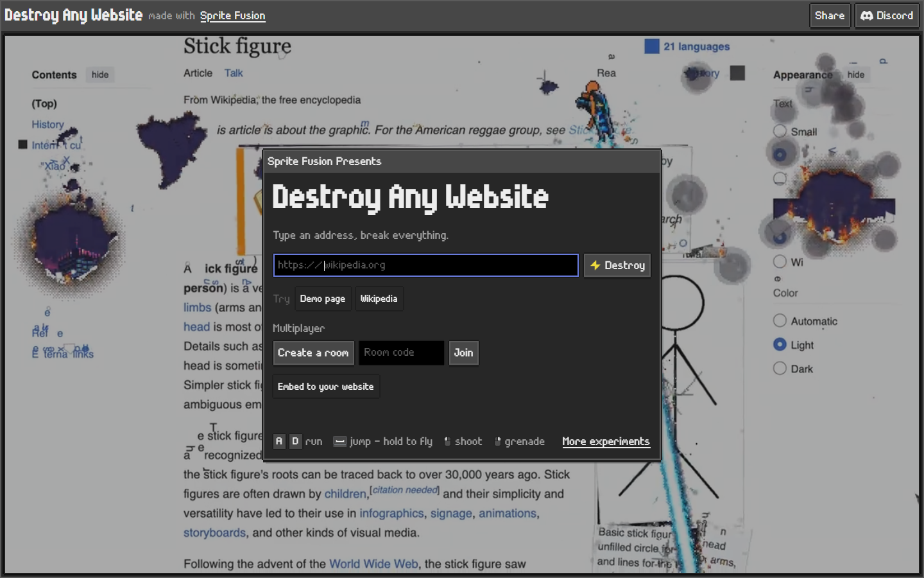
Task: Create a multiplayer room
Action: pyautogui.click(x=313, y=353)
